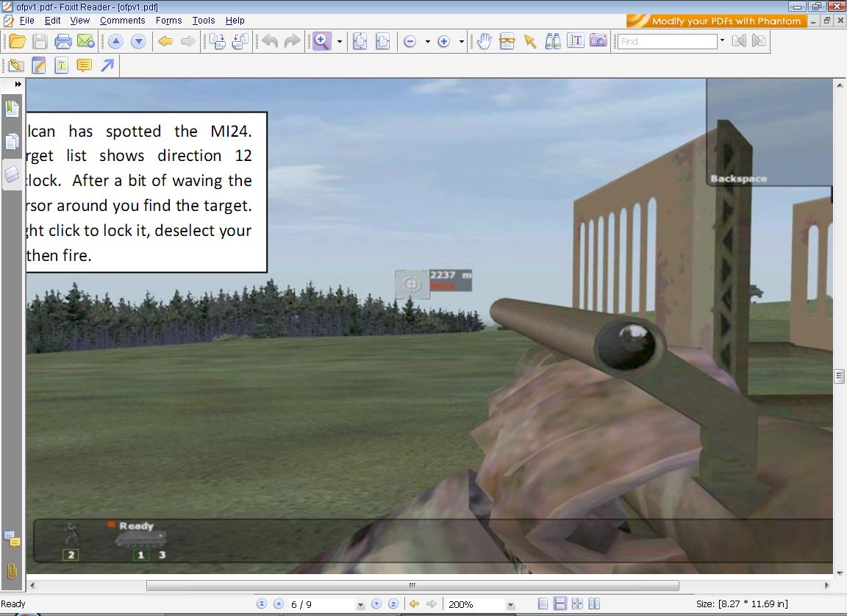Jump to last page in status bar
Viewport: 847px width, 616px height.
click(393, 604)
